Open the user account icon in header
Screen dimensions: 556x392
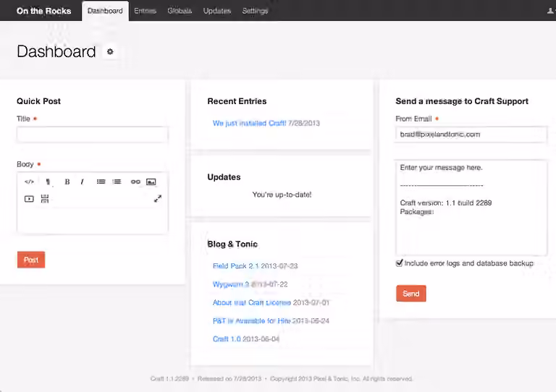[550, 11]
